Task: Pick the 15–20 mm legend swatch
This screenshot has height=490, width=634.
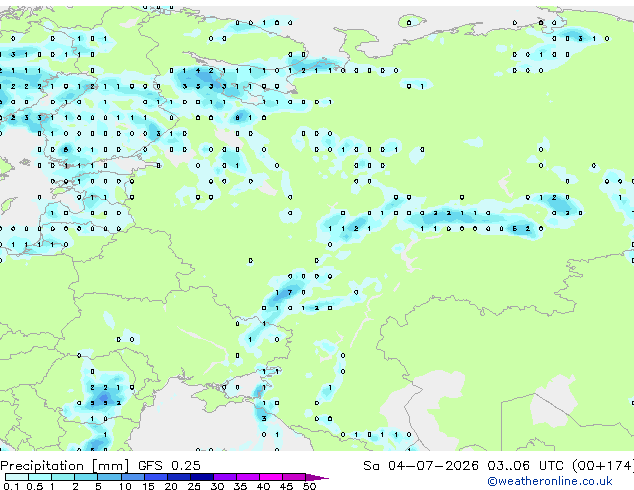Action: point(156,477)
